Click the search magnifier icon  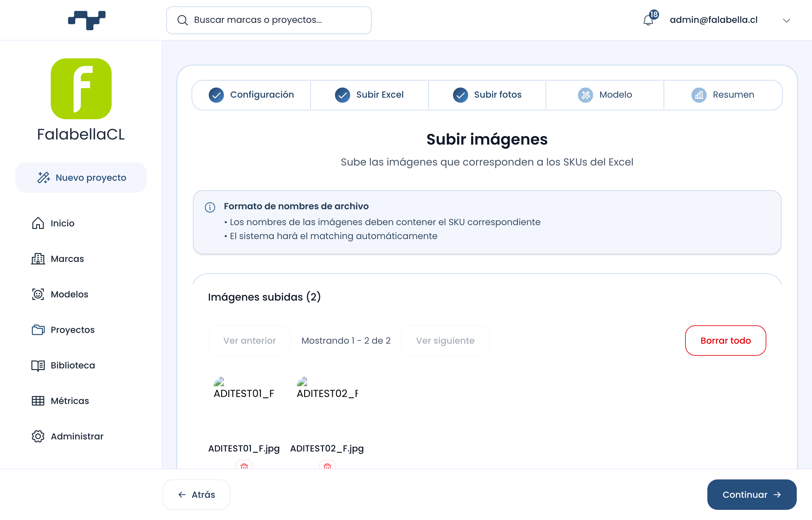point(182,20)
